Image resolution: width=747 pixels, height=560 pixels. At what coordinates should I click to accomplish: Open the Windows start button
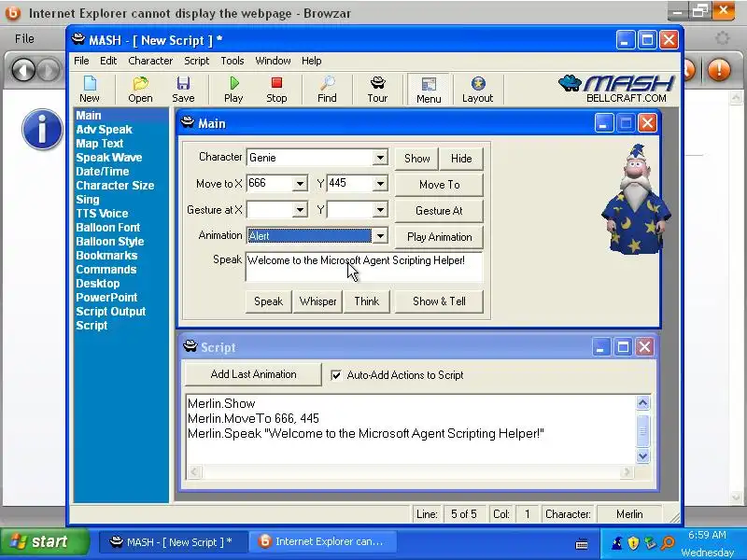tap(44, 542)
